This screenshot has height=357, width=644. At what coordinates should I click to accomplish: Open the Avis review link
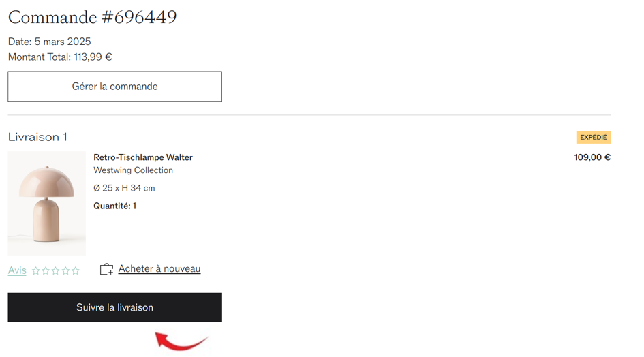pyautogui.click(x=17, y=270)
